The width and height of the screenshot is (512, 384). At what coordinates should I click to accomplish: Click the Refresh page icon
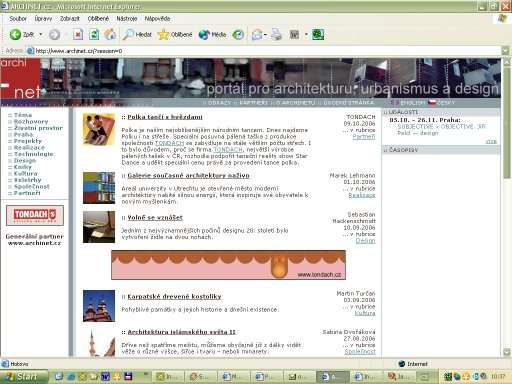[94, 34]
